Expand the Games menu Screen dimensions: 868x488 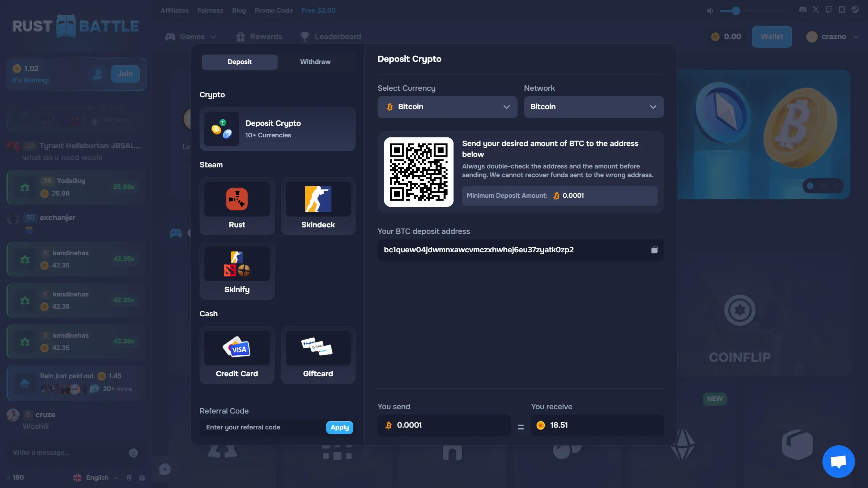[191, 37]
